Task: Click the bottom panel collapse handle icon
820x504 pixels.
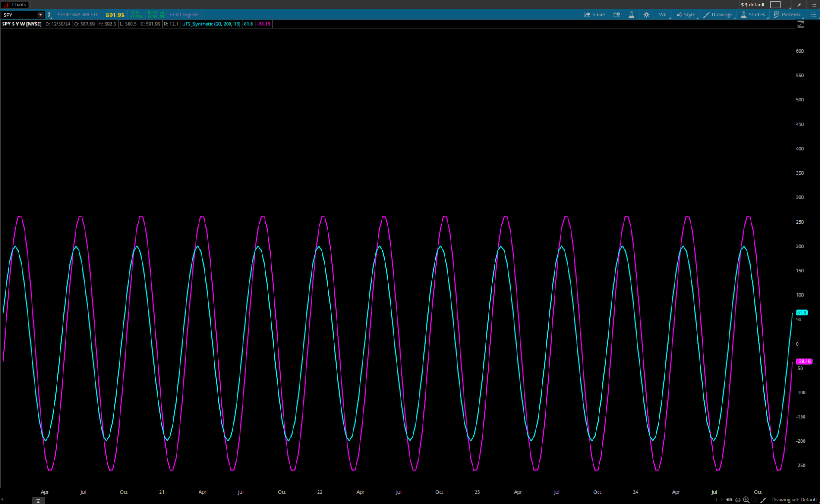Action: point(38,501)
